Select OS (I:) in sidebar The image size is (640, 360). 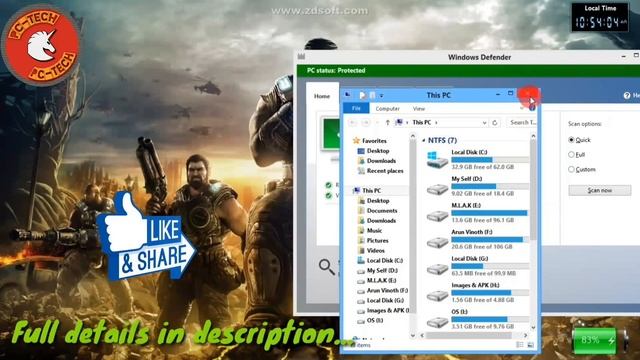click(x=374, y=320)
